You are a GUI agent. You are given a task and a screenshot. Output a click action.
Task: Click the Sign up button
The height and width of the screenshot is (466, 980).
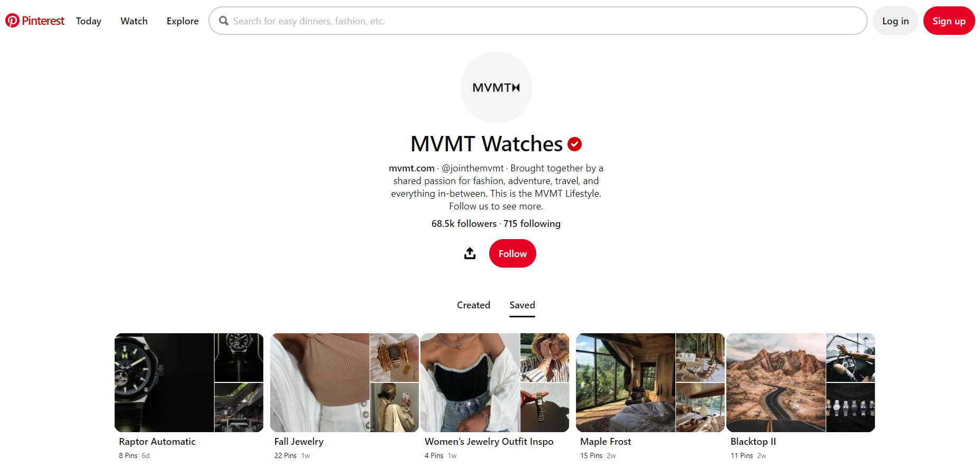click(949, 21)
